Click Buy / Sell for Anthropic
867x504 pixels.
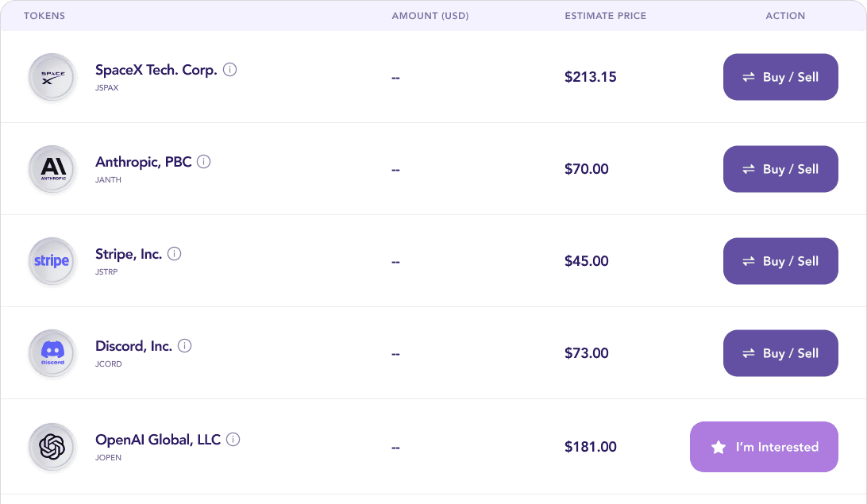tap(780, 169)
